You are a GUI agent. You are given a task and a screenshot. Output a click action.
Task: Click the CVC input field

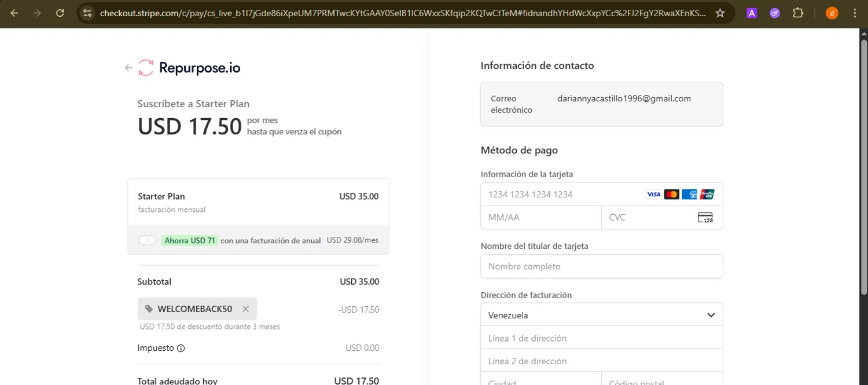(662, 218)
